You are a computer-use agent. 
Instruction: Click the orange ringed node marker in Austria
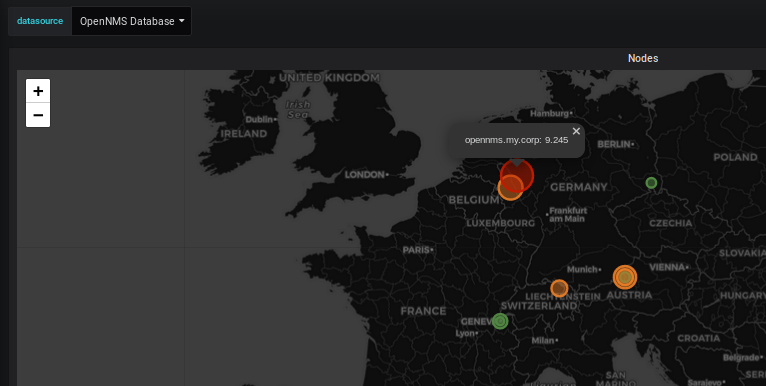point(625,277)
